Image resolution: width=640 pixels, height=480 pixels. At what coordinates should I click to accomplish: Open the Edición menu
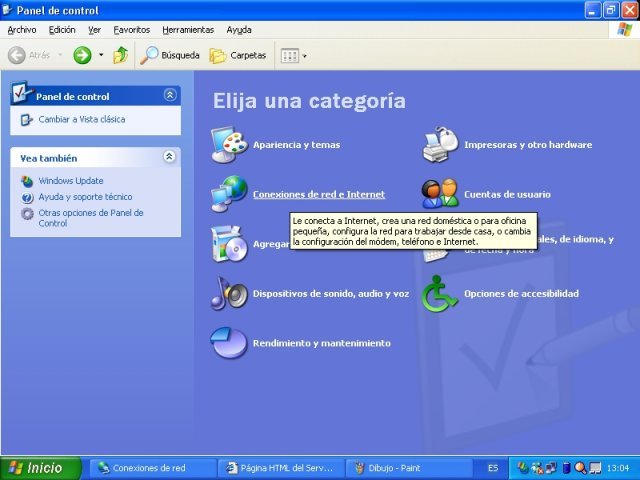point(62,30)
